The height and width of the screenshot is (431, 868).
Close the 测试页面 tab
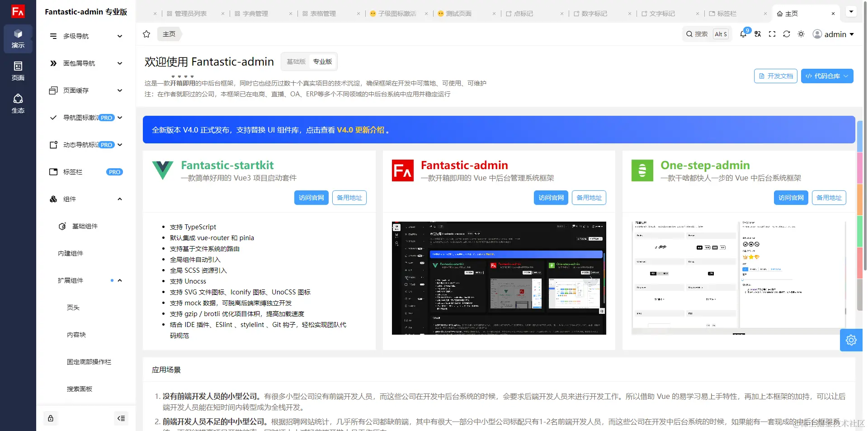click(494, 14)
